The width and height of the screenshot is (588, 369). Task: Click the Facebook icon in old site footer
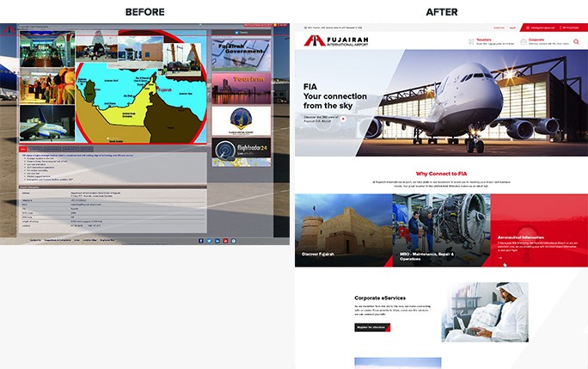pyautogui.click(x=201, y=241)
